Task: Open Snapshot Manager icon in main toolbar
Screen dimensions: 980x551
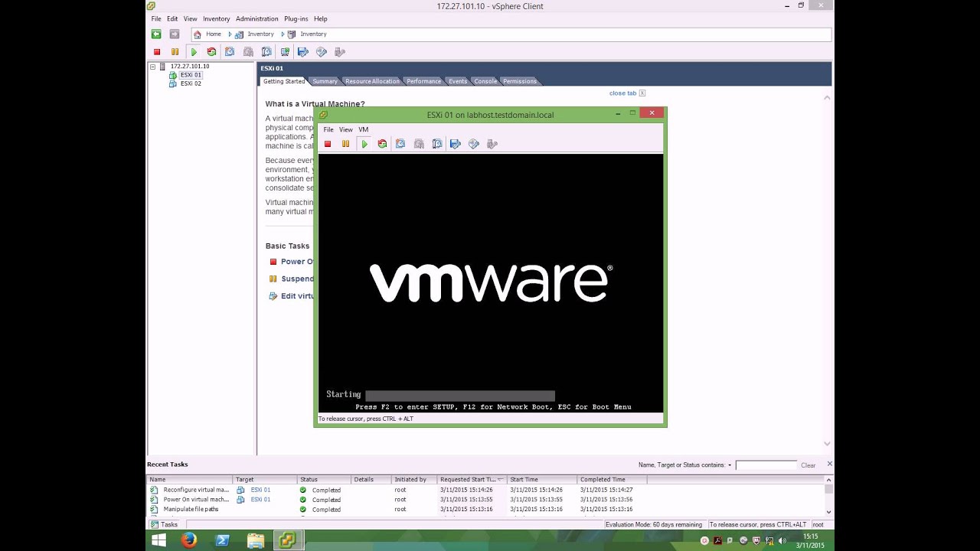Action: 266,52
